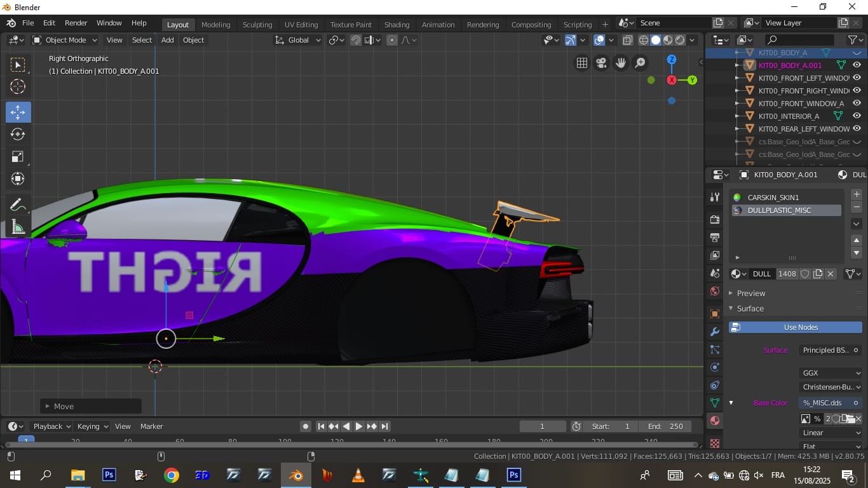Activate the Annotate pencil tool
868x488 pixels.
18,205
